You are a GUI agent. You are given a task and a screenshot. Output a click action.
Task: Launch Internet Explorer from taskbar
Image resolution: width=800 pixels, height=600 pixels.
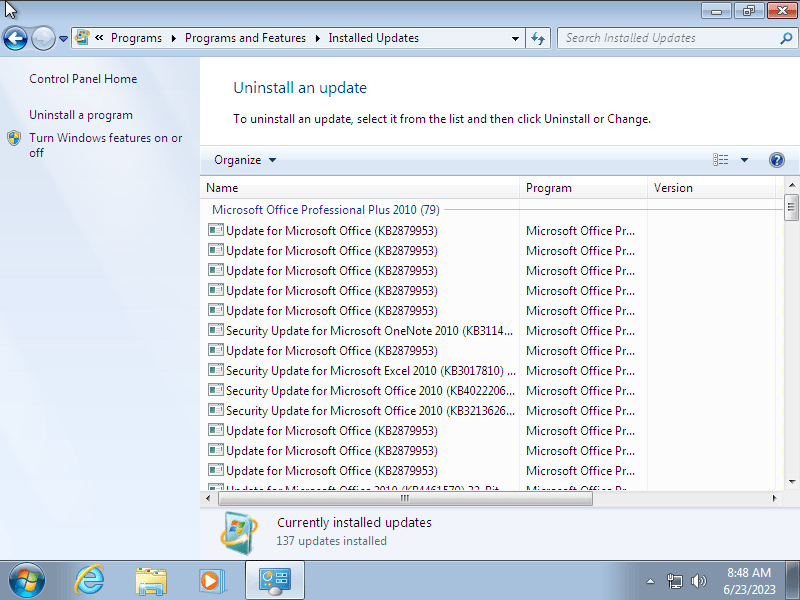pos(89,580)
